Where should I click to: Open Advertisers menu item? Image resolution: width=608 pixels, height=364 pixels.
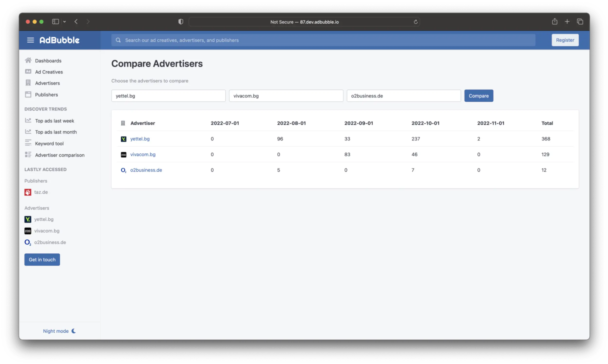pyautogui.click(x=47, y=83)
